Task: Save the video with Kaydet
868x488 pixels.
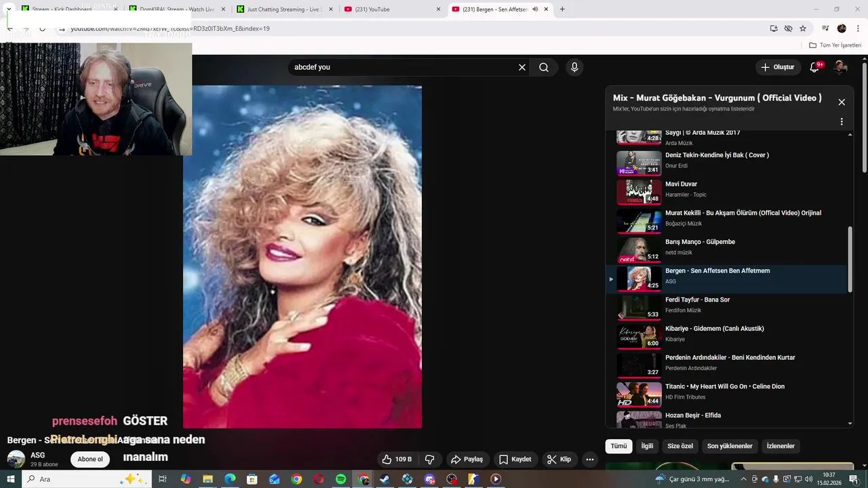Action: click(x=515, y=459)
